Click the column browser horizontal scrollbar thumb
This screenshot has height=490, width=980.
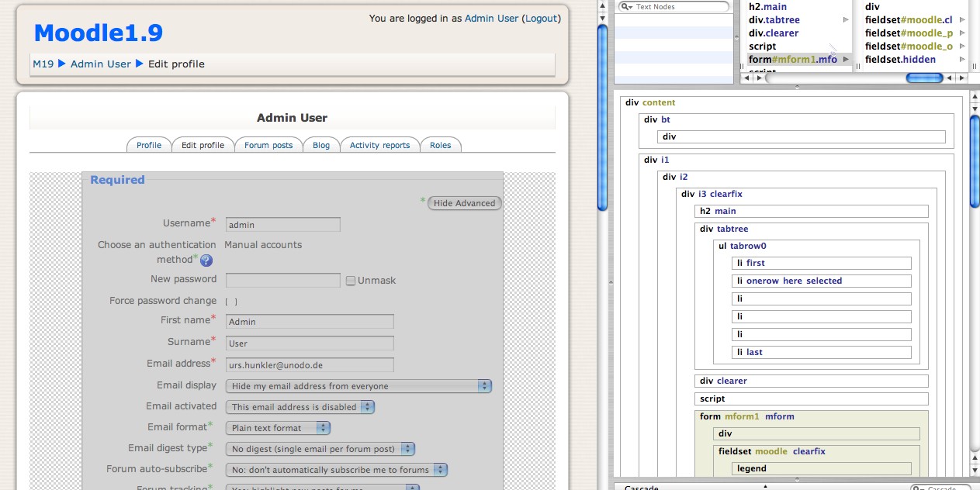coord(925,78)
